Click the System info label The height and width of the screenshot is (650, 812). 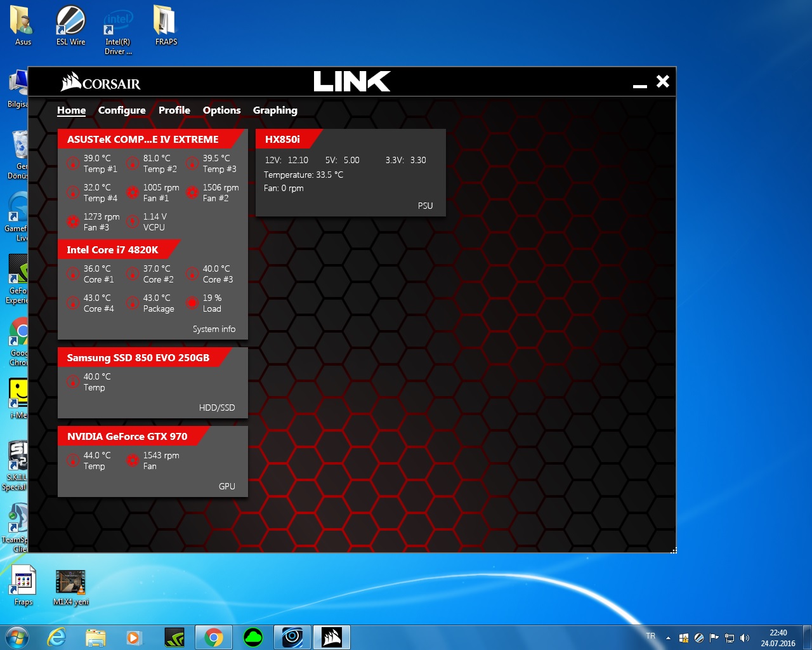tap(214, 329)
